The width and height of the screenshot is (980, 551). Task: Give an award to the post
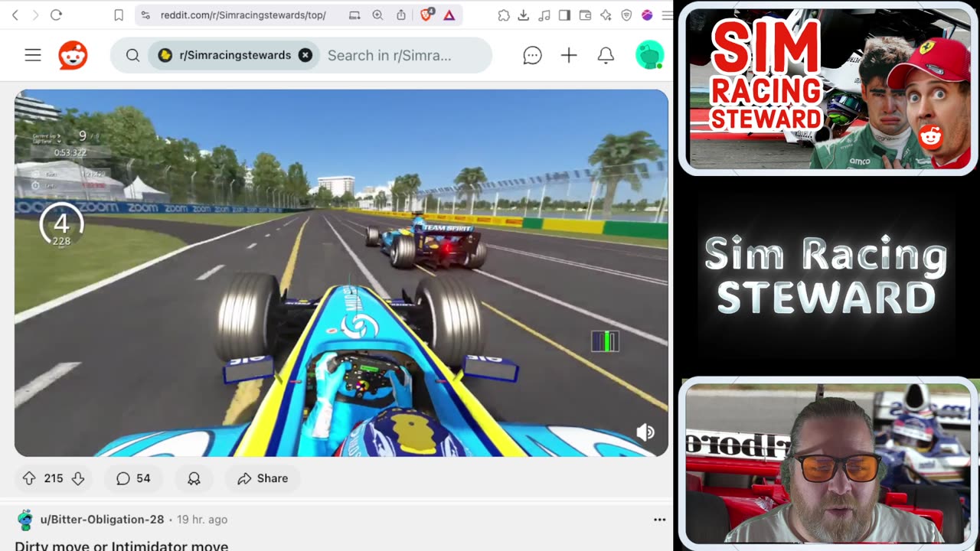(x=194, y=478)
